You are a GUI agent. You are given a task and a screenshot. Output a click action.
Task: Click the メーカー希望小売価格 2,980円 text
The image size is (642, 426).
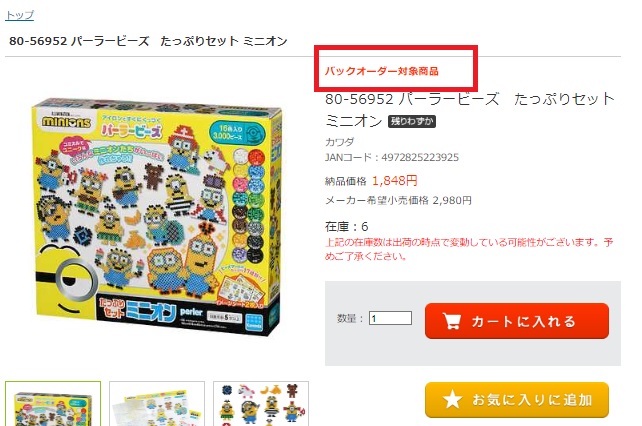pos(398,200)
